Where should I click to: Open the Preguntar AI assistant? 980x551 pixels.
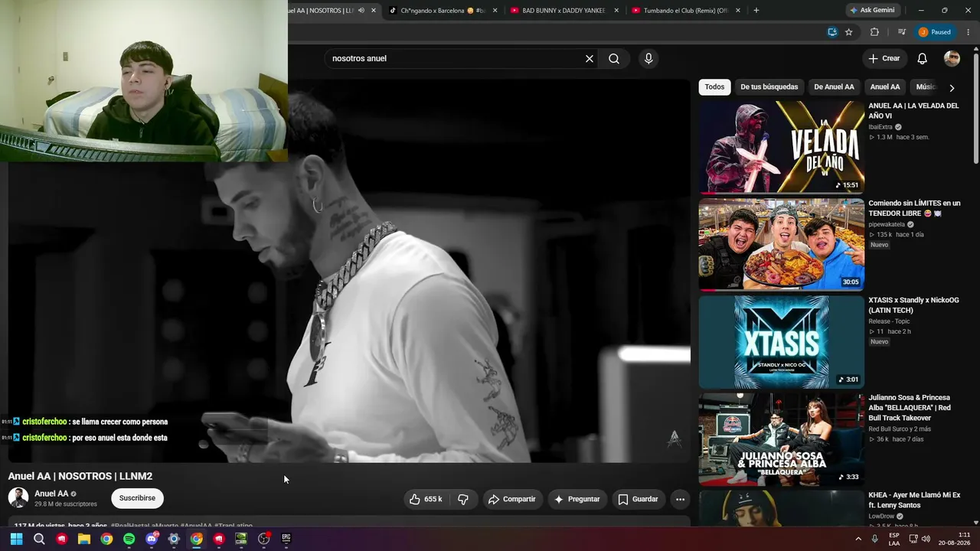(577, 499)
